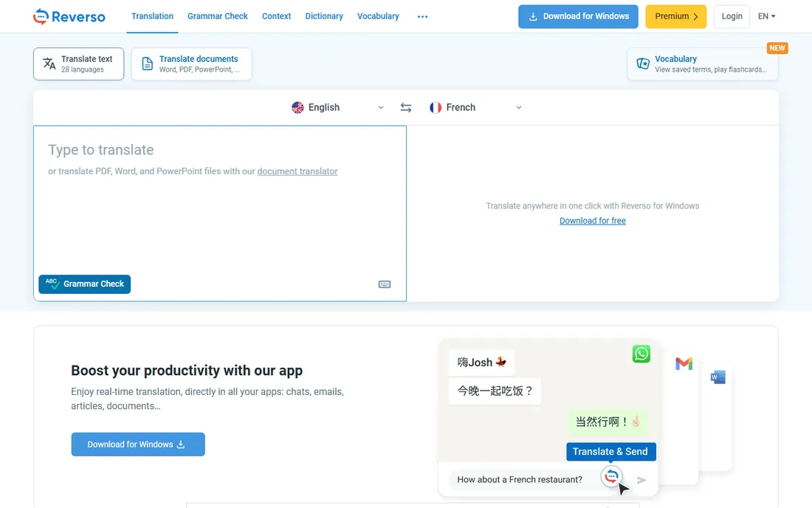This screenshot has height=508, width=812.
Task: Open the three-dots more menu
Action: [422, 16]
